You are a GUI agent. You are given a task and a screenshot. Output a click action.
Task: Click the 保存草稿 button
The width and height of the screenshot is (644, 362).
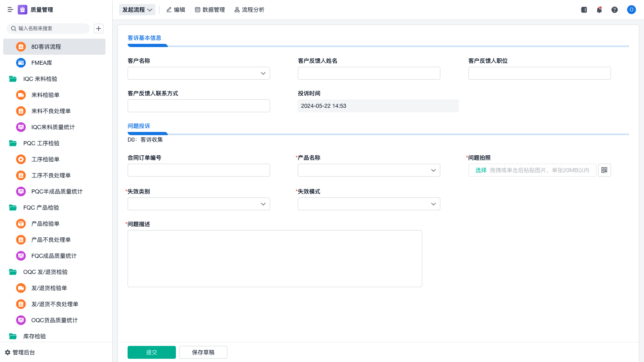203,352
